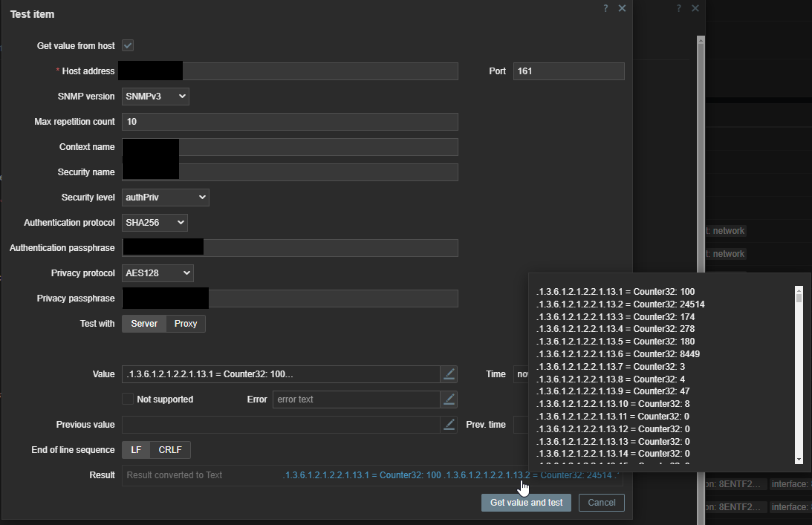The height and width of the screenshot is (525, 812).
Task: Click the Prev. time field
Action: pos(521,425)
